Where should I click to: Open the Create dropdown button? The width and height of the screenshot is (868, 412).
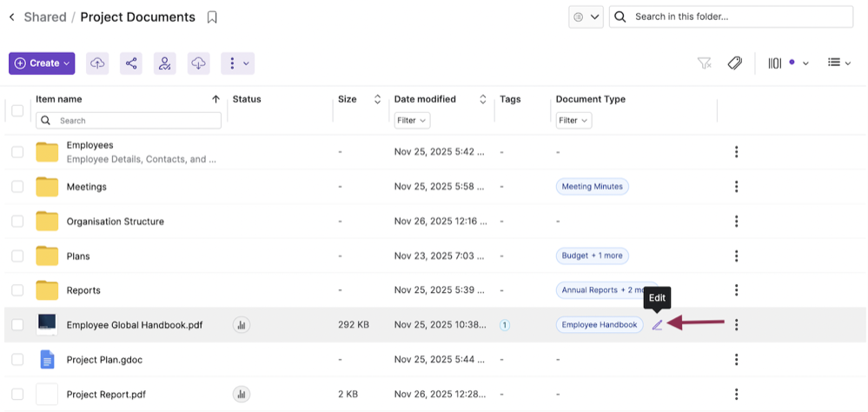click(42, 63)
